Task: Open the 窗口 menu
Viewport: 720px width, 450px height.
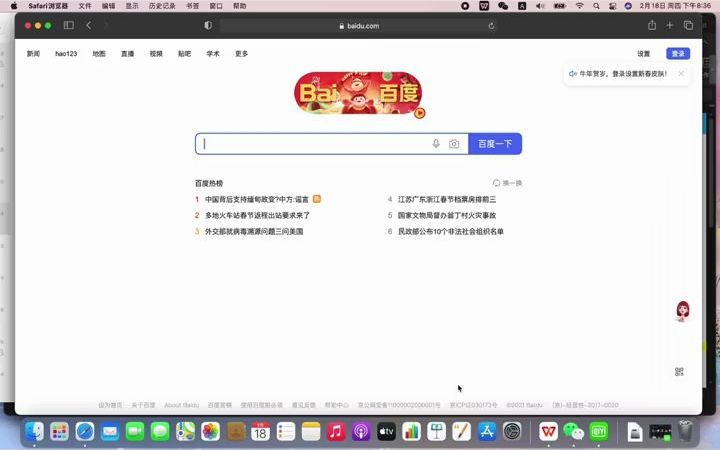Action: 216,6
